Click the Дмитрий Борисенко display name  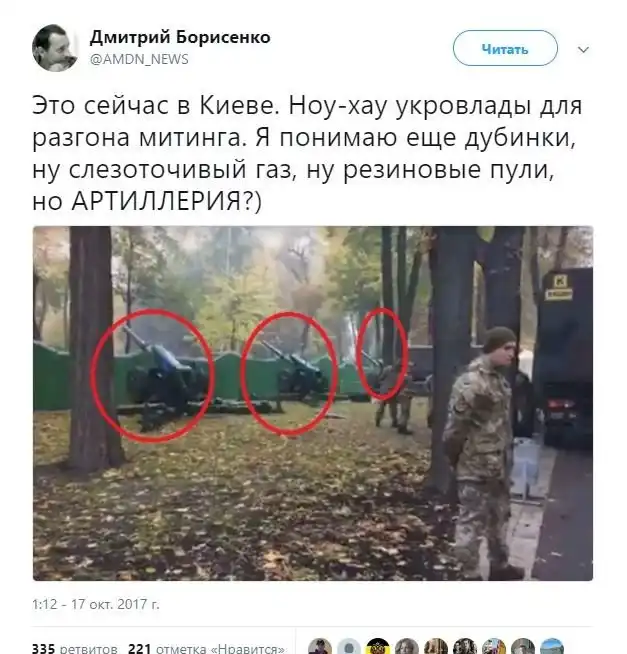click(x=180, y=38)
